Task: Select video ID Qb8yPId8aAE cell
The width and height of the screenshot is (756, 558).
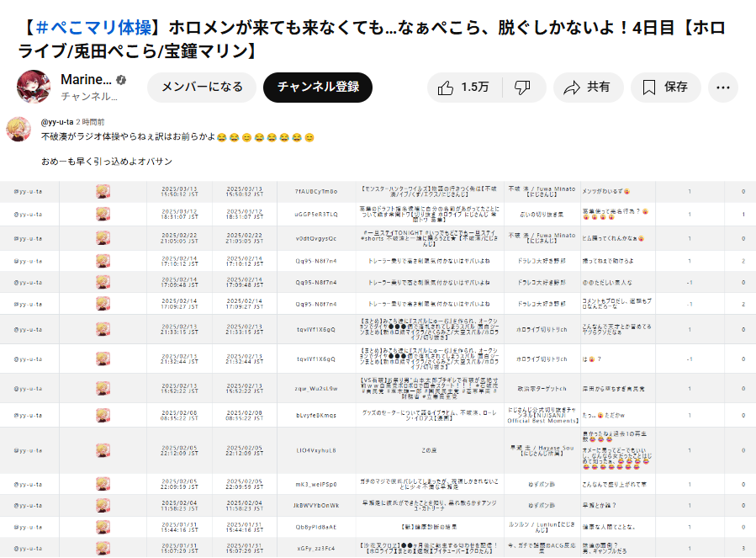Action: click(x=316, y=527)
